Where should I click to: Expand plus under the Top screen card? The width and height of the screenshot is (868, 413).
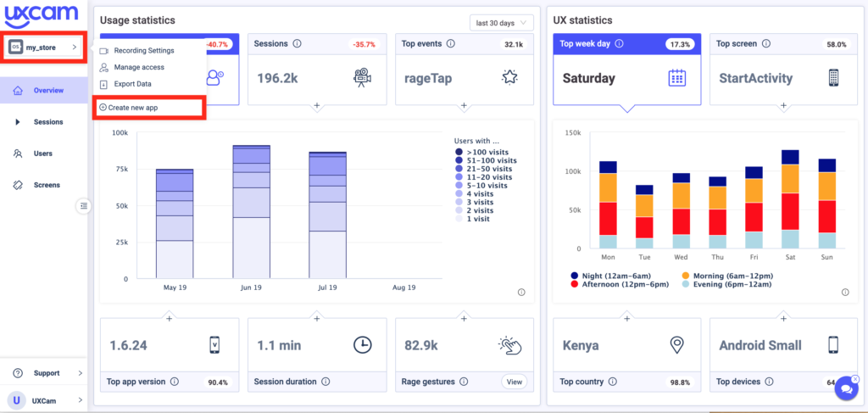(x=783, y=105)
